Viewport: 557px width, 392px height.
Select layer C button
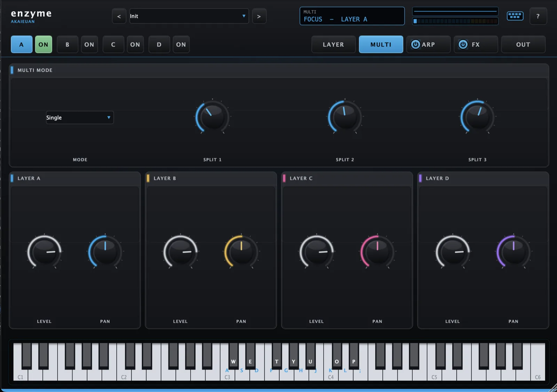coord(113,45)
